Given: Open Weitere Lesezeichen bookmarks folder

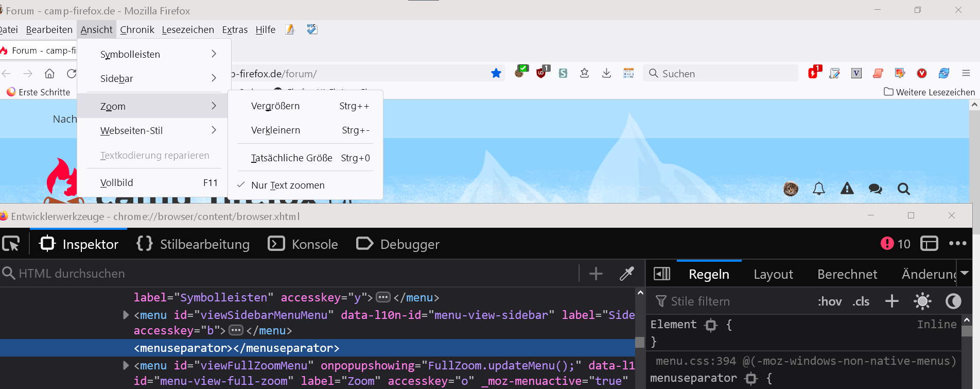Looking at the screenshot, I should click(x=930, y=92).
